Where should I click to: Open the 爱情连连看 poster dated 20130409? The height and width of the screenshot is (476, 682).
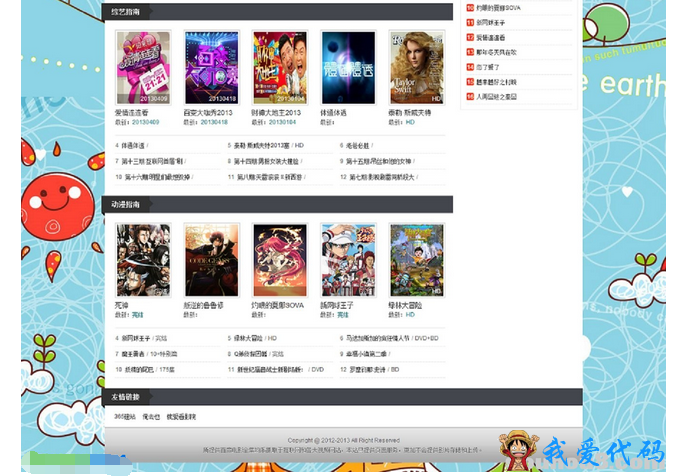(x=143, y=67)
